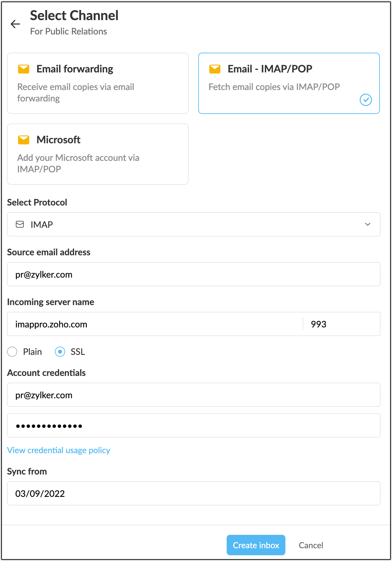Click the incoming server name field

tap(156, 324)
